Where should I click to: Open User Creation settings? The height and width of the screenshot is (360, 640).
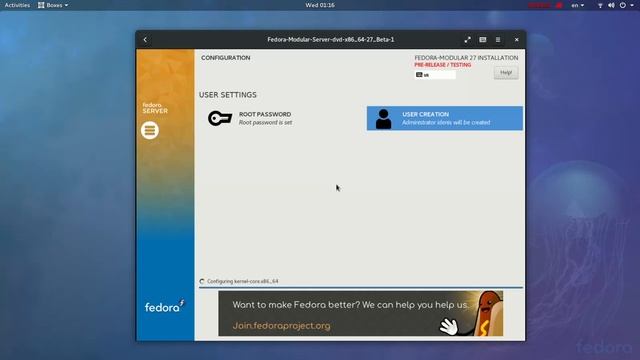[x=444, y=118]
